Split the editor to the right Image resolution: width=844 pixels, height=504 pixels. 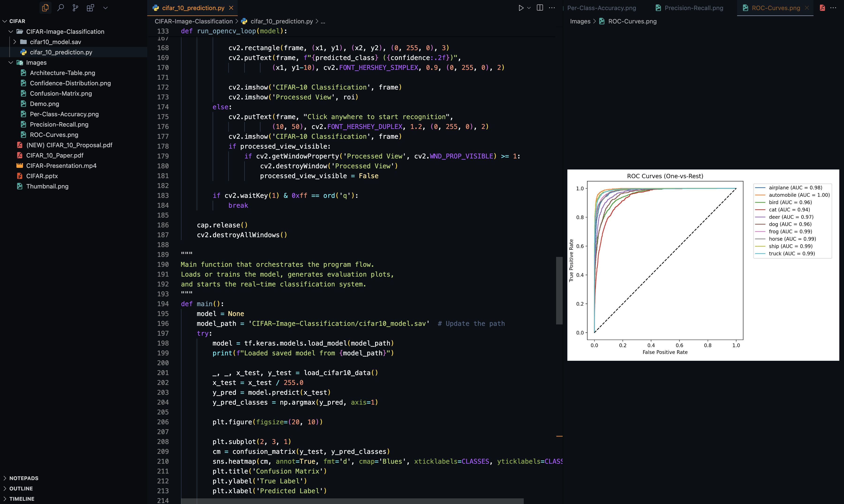[540, 8]
